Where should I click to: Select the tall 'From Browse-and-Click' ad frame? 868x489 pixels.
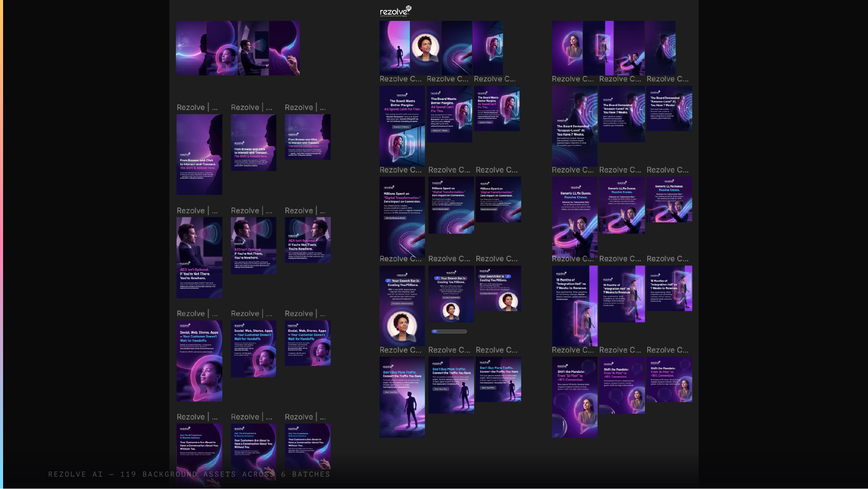pos(199,154)
